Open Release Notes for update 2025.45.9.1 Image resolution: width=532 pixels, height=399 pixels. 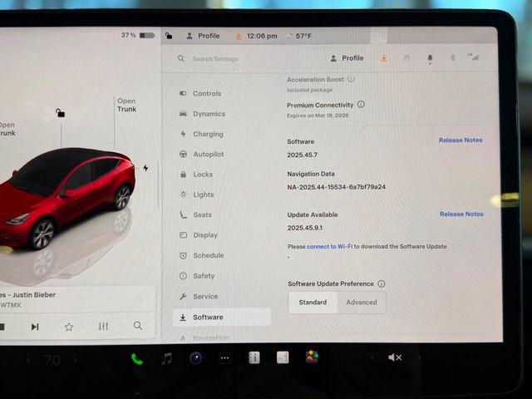[x=461, y=214]
